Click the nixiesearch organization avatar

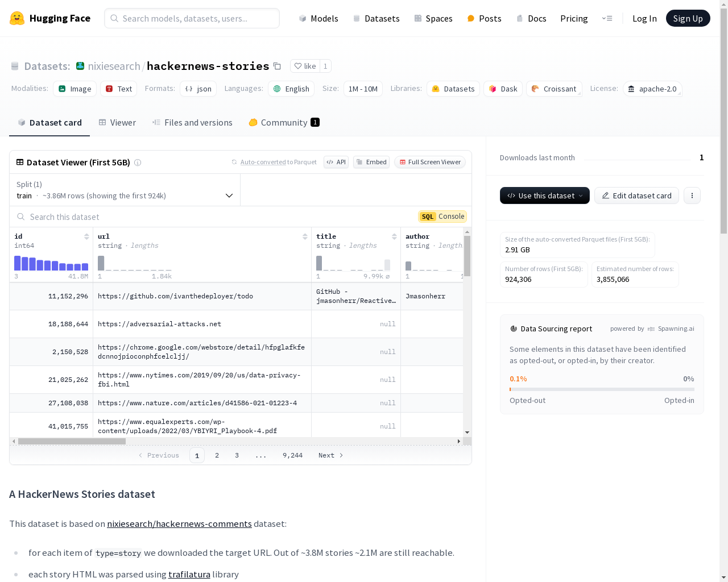click(80, 66)
